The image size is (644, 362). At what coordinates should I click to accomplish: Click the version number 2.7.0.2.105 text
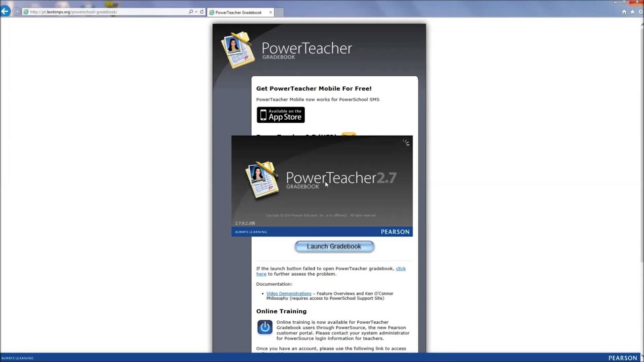pyautogui.click(x=245, y=223)
